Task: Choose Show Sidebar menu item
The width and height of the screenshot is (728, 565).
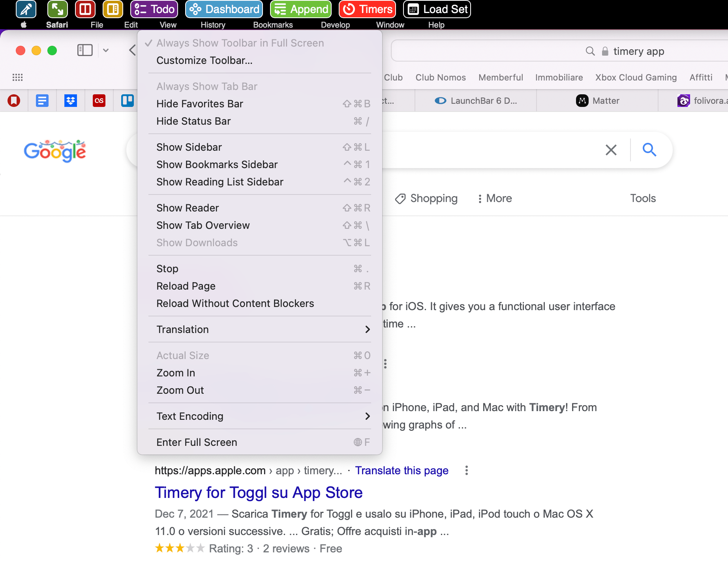Action: pos(260,147)
